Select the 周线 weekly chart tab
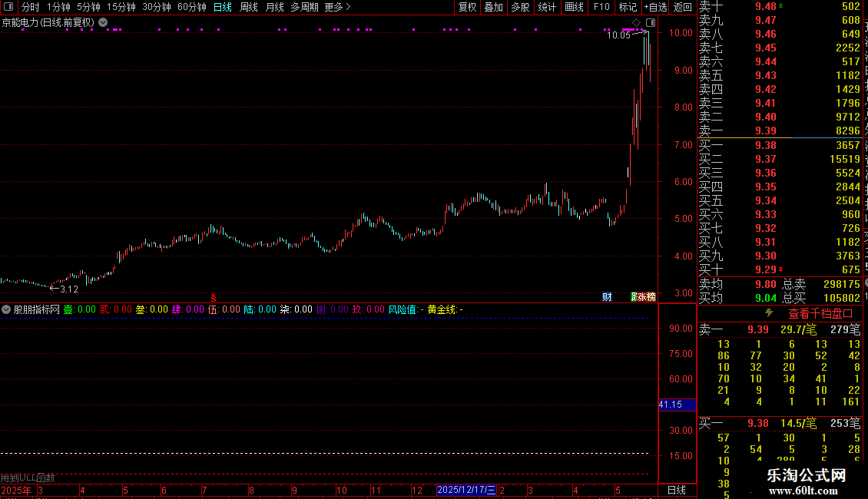868x499 pixels. [x=249, y=7]
